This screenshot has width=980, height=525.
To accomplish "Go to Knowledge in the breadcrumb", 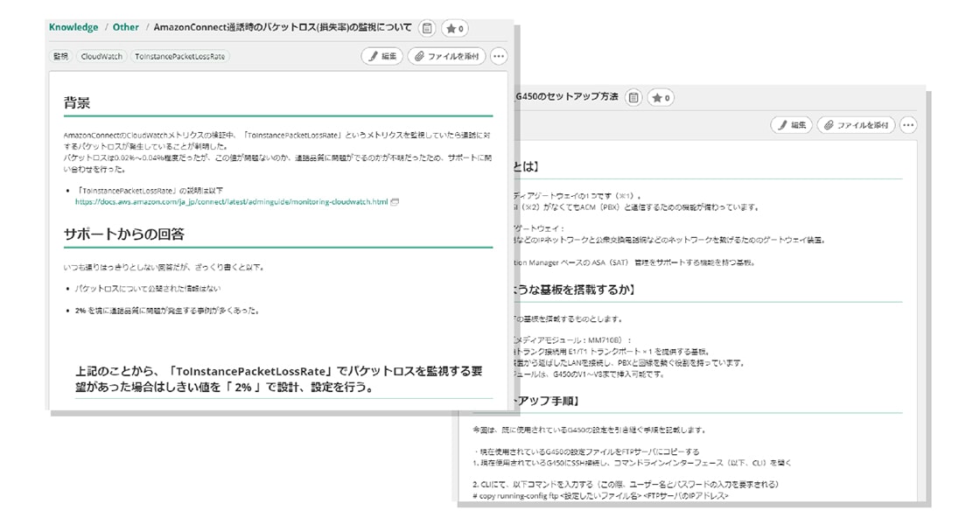I will click(73, 27).
